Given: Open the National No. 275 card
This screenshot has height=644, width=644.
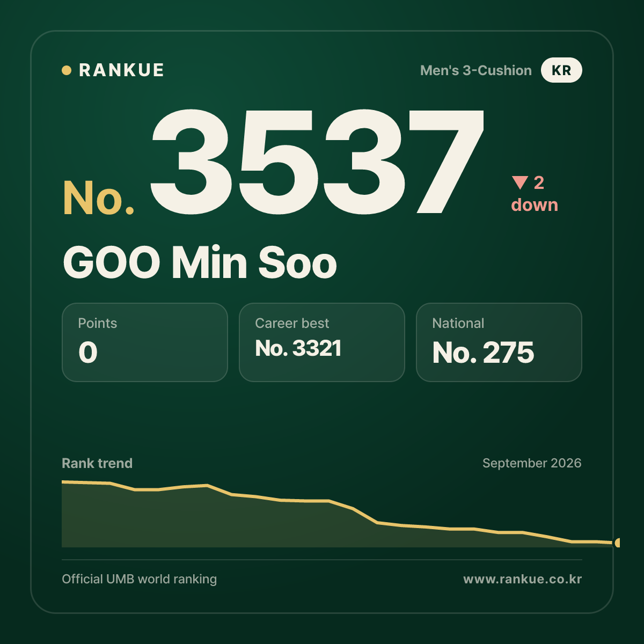Looking at the screenshot, I should coord(499,342).
